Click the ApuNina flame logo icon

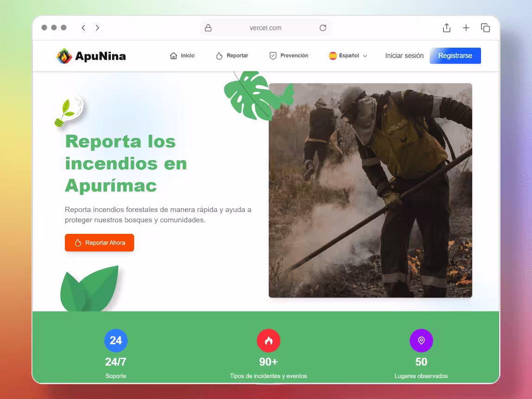[64, 56]
